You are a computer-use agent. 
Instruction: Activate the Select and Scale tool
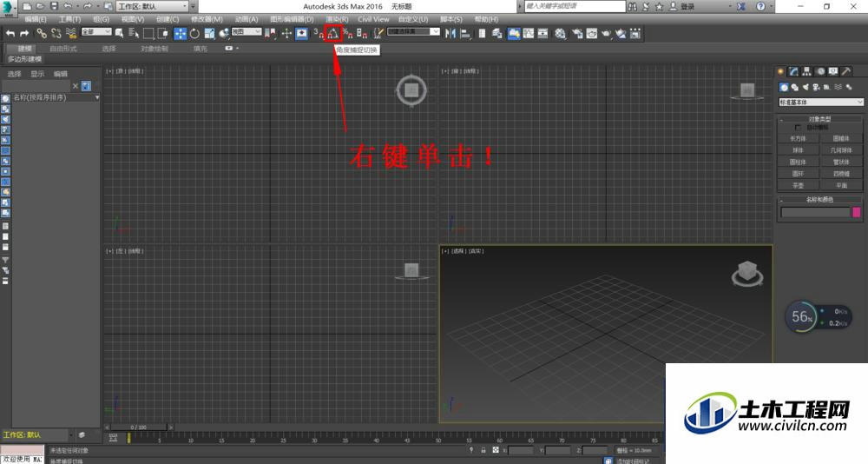click(209, 33)
